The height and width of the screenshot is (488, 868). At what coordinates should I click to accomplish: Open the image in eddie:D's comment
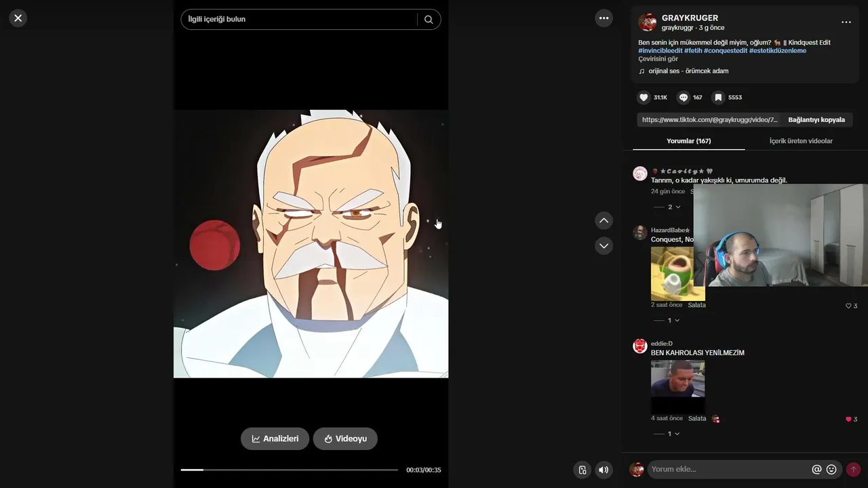tap(678, 387)
